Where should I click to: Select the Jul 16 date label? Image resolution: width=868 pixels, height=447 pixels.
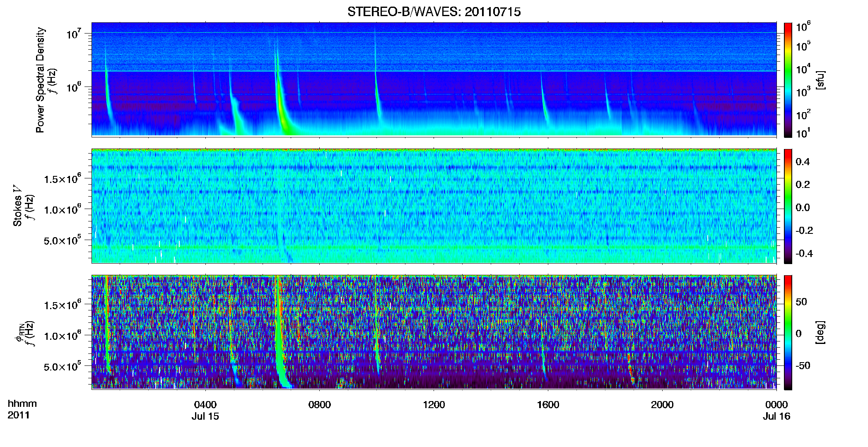[777, 416]
